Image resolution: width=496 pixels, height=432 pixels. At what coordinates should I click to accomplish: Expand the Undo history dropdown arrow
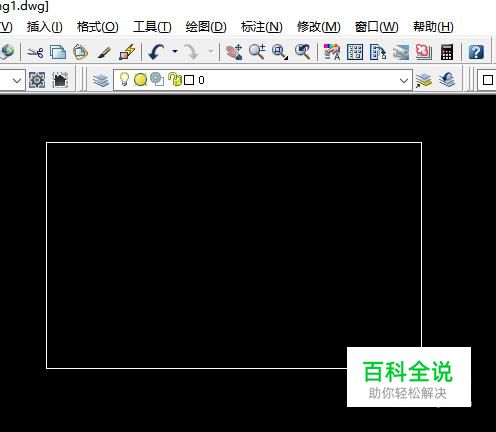pos(175,52)
